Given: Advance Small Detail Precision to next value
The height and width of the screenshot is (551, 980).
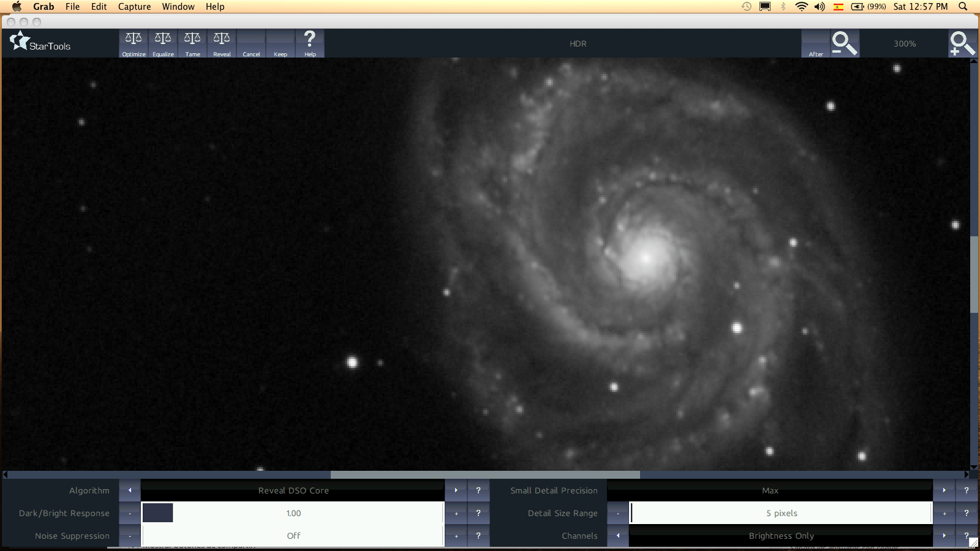Looking at the screenshot, I should pos(944,490).
